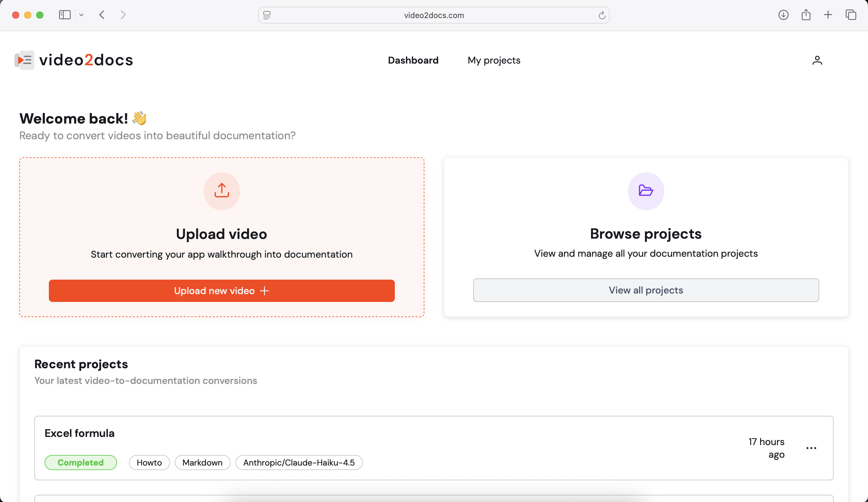
Task: Open a new browser tab
Action: tap(829, 15)
